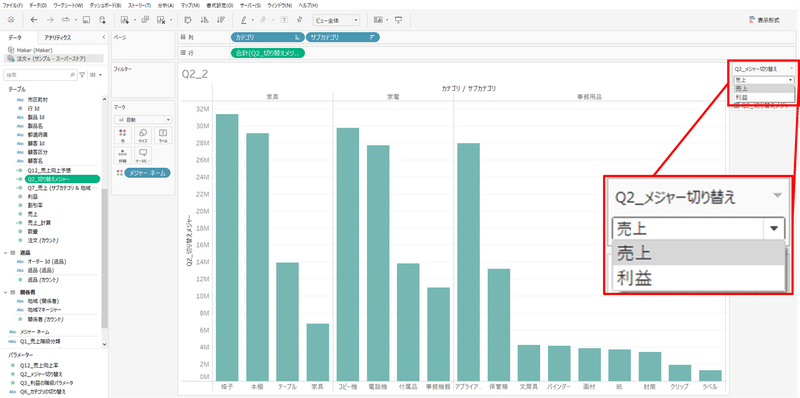Open the ビュー全体 fit dropdown
This screenshot has width=800, height=398.
[336, 20]
